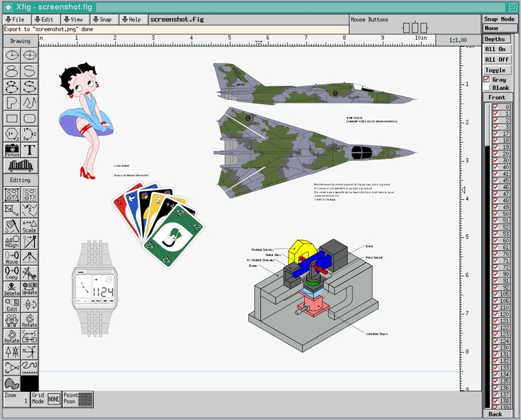Click the Toggle depths button
This screenshot has width=521, height=420.
(x=496, y=70)
